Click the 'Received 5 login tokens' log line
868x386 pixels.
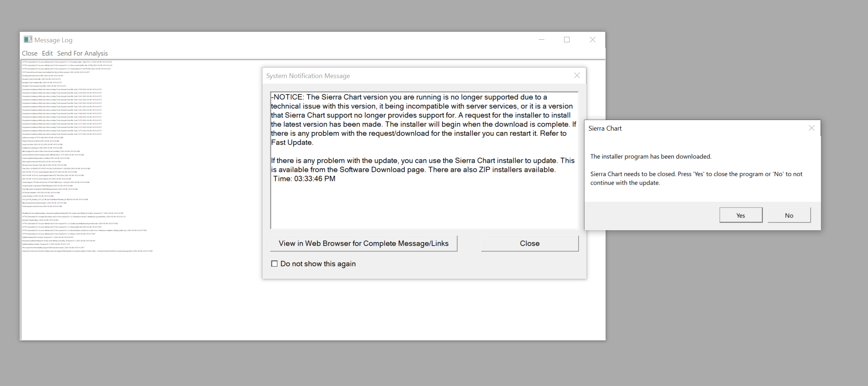click(x=40, y=220)
